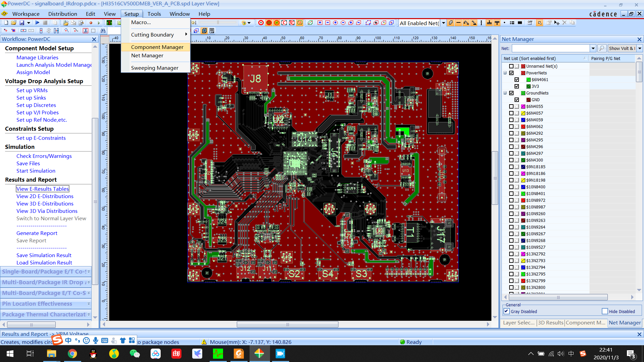Enable the $6N4055 net checkbox
Viewport: 644px width, 362px height.
coord(512,106)
